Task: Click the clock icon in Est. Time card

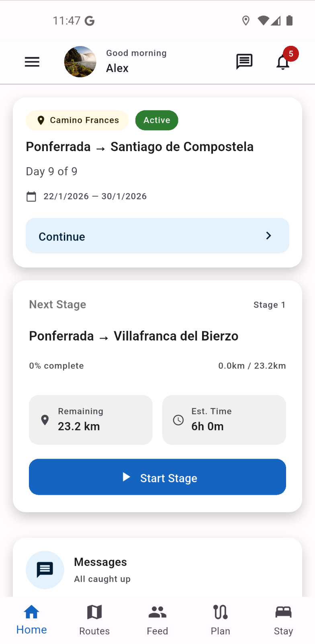Action: [178, 420]
